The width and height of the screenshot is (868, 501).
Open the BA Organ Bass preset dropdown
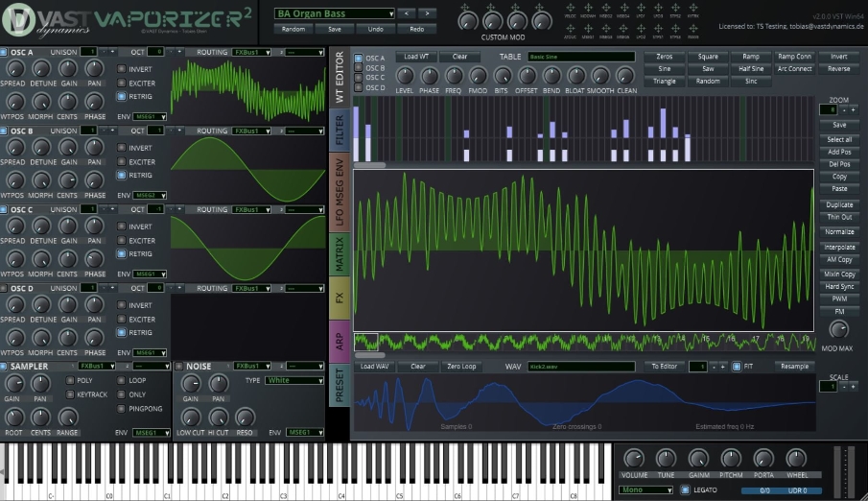tap(335, 13)
